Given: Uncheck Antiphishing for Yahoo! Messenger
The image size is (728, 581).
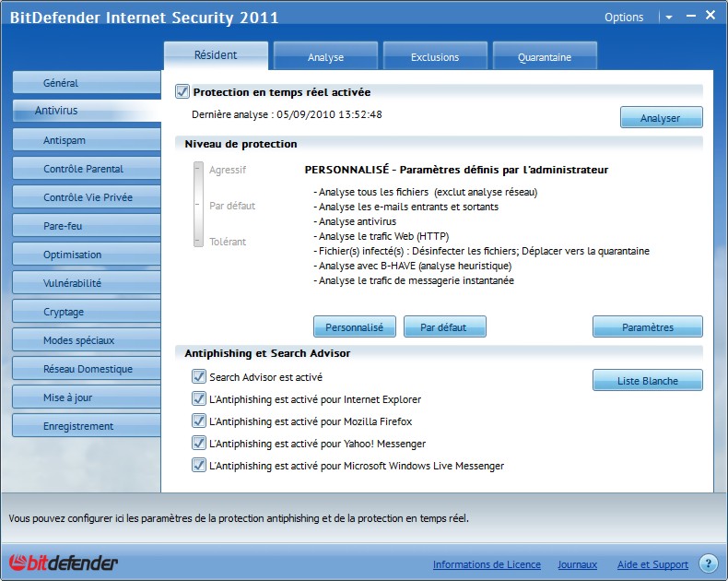Looking at the screenshot, I should [199, 443].
